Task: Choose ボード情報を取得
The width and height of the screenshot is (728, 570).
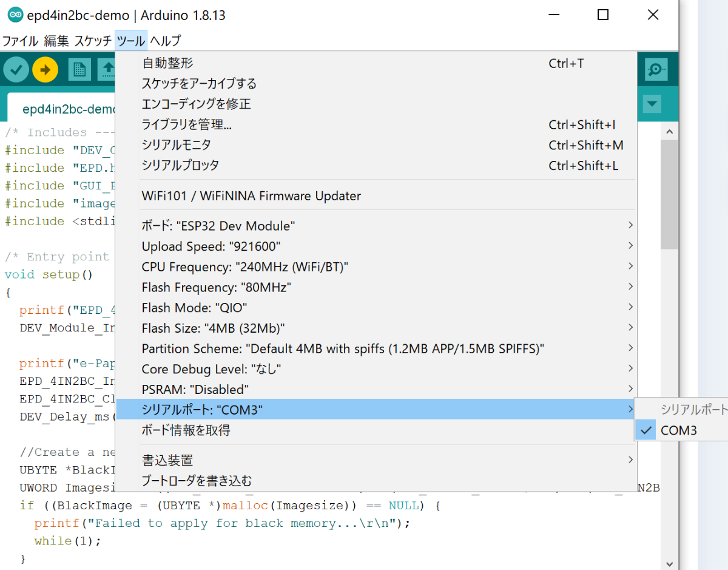Action: pos(376,430)
